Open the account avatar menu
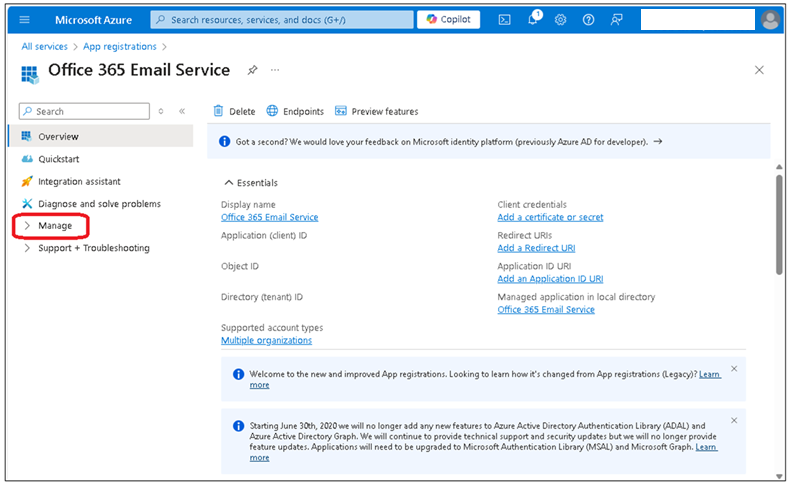788x484 pixels. (x=770, y=20)
